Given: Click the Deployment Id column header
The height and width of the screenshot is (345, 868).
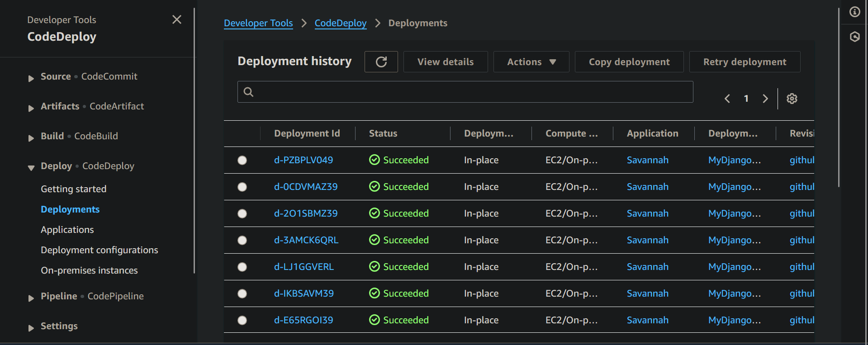Looking at the screenshot, I should coord(307,133).
